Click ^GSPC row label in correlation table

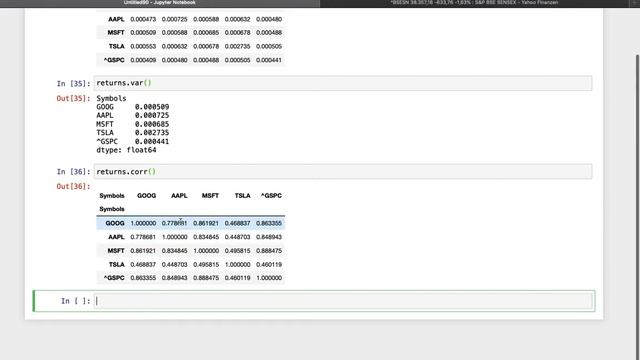[x=114, y=278]
